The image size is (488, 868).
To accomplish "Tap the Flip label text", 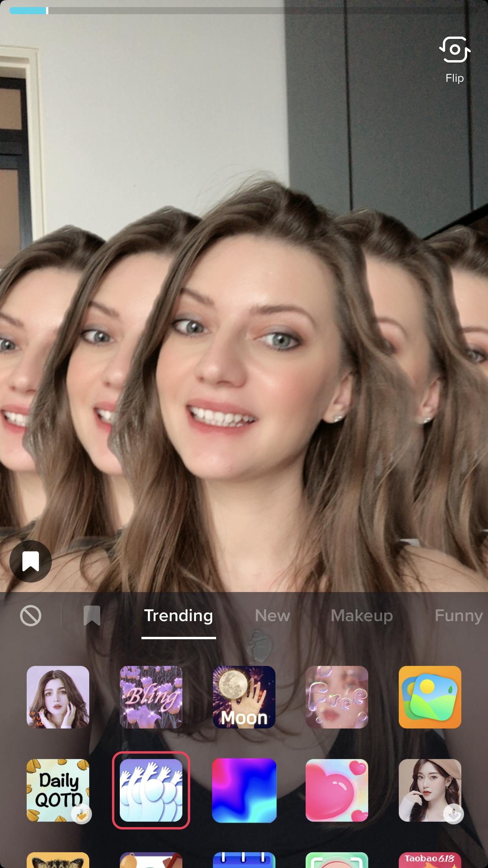I will pos(455,78).
